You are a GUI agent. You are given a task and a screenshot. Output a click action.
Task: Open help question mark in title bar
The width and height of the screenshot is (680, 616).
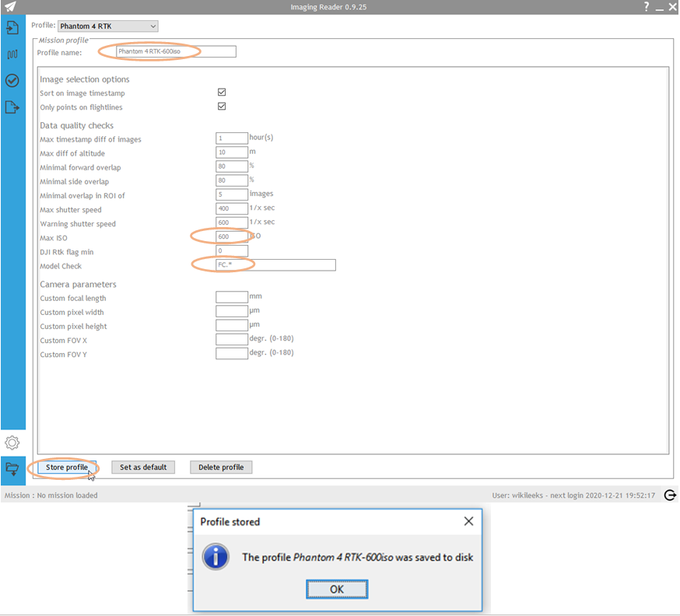tap(647, 6)
